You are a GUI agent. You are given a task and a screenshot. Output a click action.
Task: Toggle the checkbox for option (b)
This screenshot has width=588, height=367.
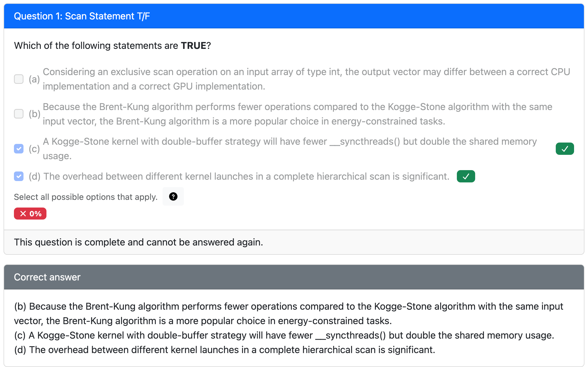point(19,114)
